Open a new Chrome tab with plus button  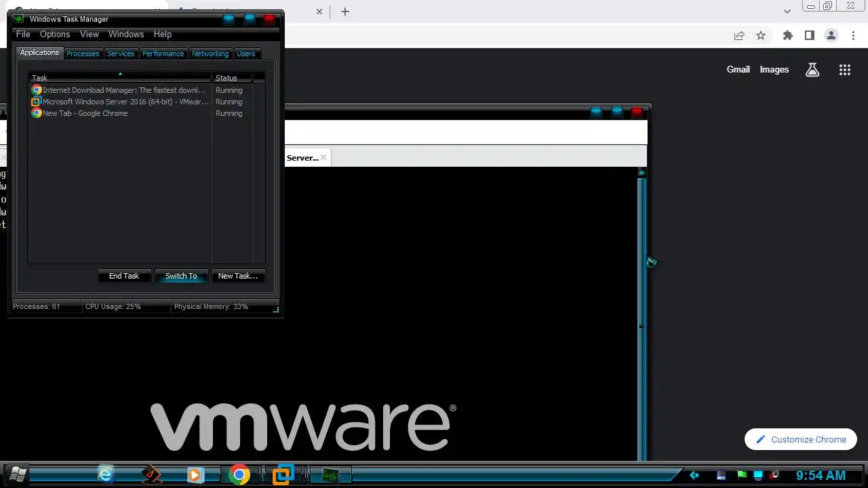345,11
